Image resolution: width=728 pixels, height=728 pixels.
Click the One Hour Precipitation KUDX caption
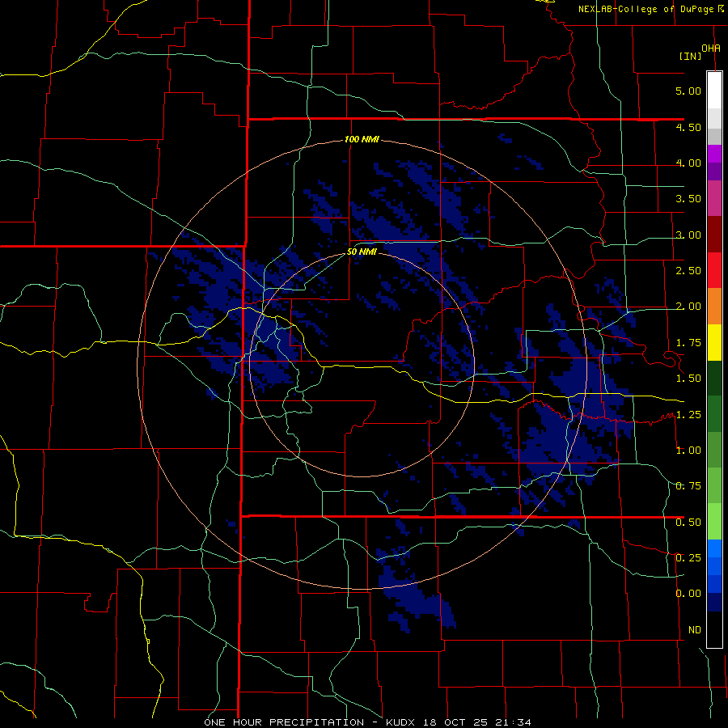pos(367,722)
